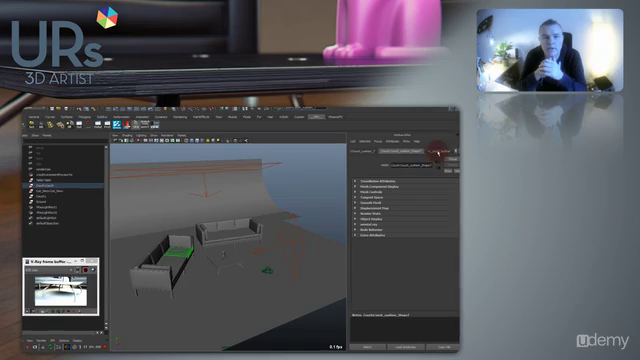This screenshot has width=640, height=360.
Task: Open Lighting menu in viewport panel
Action: [141, 135]
